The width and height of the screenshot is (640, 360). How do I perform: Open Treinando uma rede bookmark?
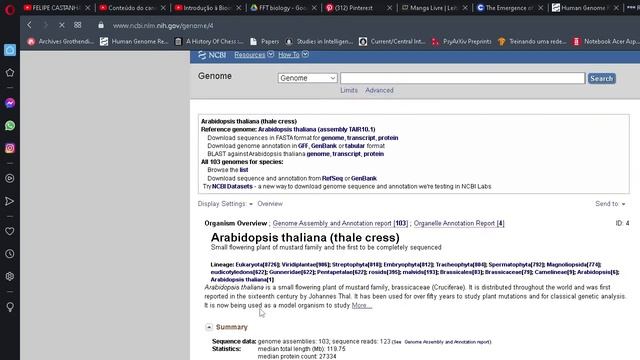532,41
